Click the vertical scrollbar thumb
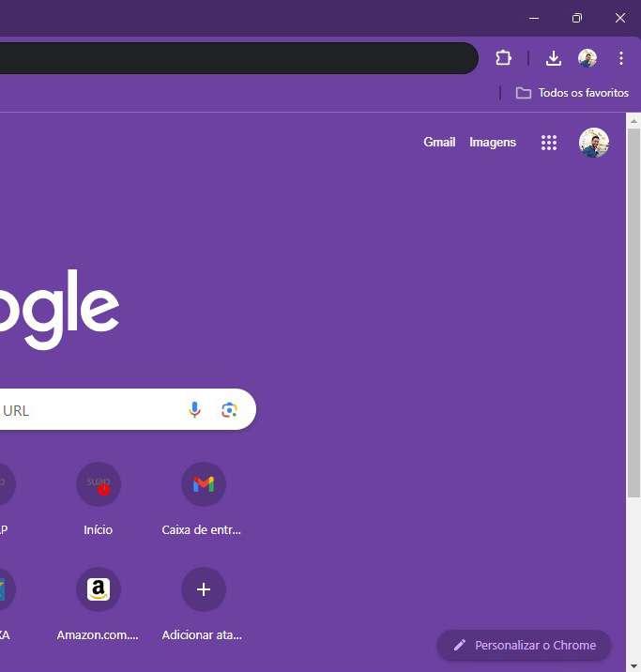641x672 pixels. 633,313
